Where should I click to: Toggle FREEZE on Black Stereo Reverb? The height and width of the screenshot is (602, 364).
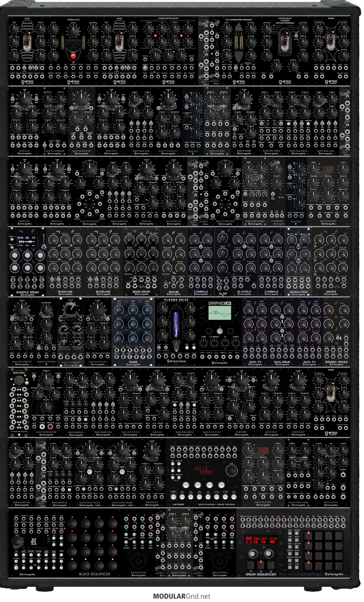pos(122,471)
